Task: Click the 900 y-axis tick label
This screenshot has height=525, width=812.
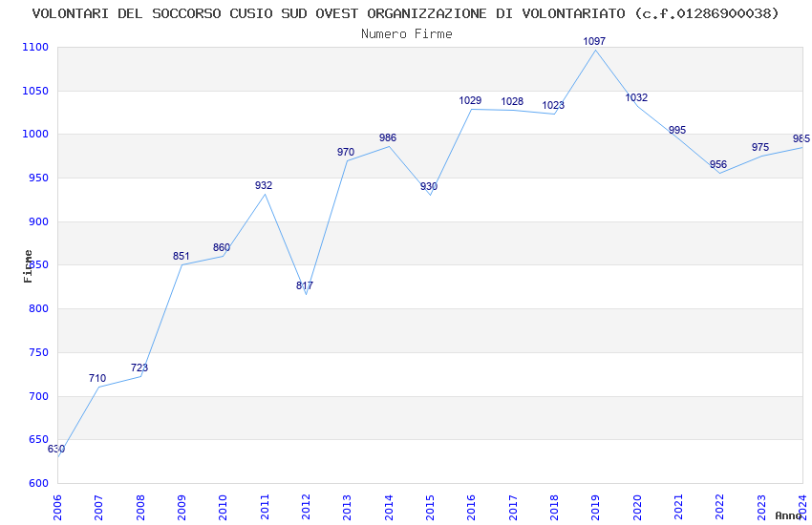Action: tap(38, 221)
